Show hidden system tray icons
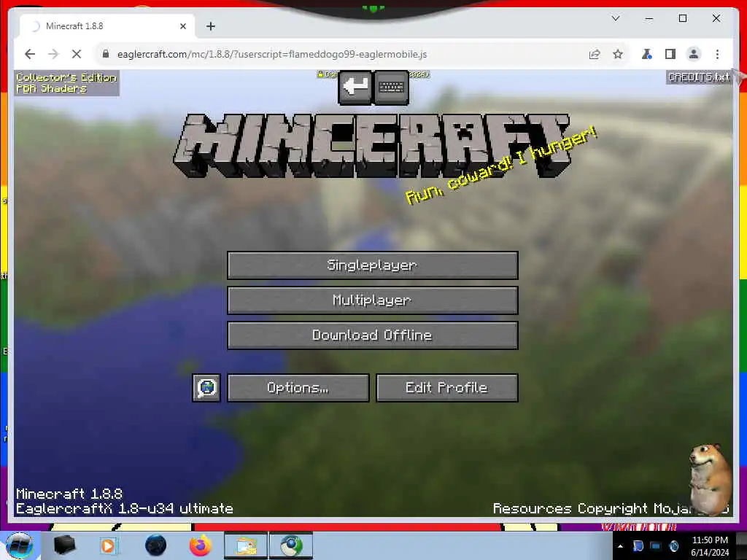 point(620,546)
